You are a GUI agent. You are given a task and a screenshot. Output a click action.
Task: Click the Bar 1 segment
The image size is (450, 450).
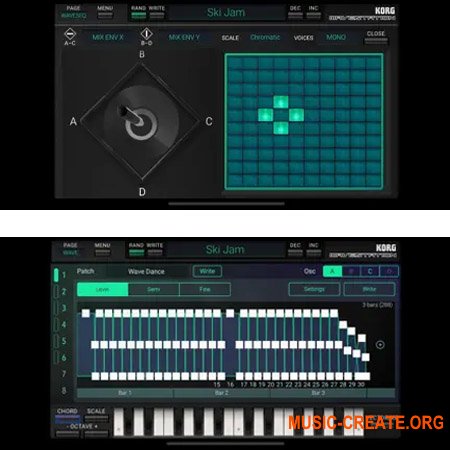[125, 393]
